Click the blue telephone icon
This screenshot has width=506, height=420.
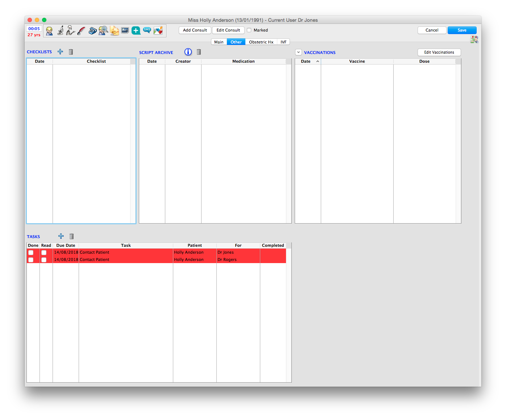(92, 30)
